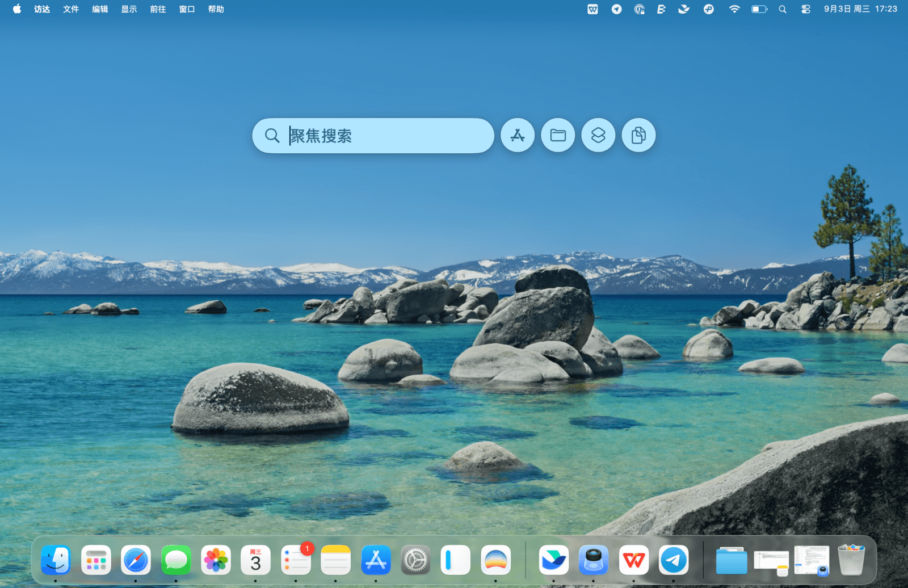908x588 pixels.
Task: Select the Files folder filter in Spotlight
Action: tap(558, 136)
